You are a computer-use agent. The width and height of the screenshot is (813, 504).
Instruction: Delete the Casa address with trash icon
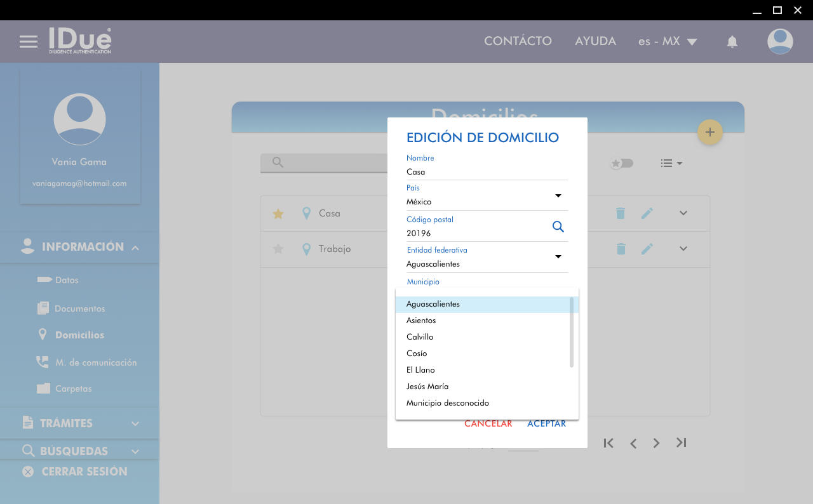[x=621, y=214]
